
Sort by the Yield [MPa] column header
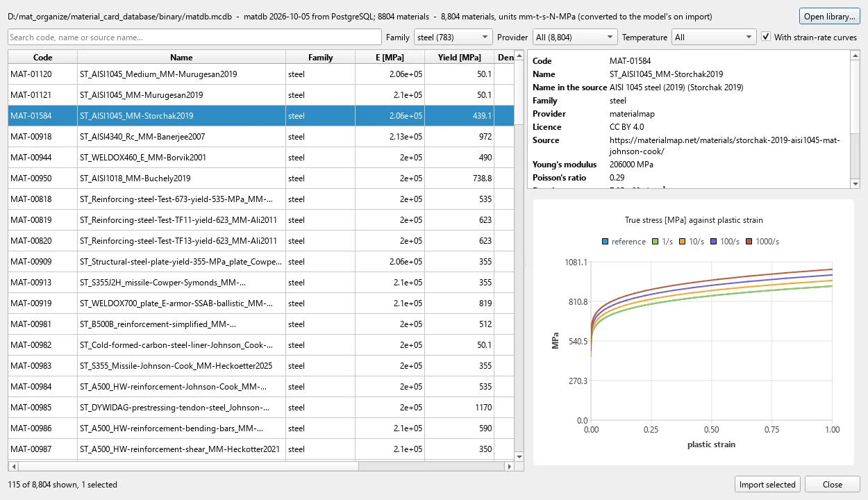(x=460, y=58)
